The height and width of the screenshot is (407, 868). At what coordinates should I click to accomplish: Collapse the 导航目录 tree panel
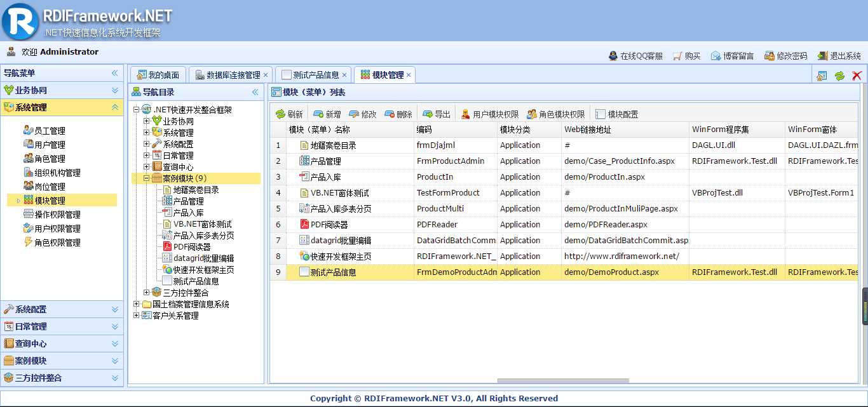click(x=255, y=92)
